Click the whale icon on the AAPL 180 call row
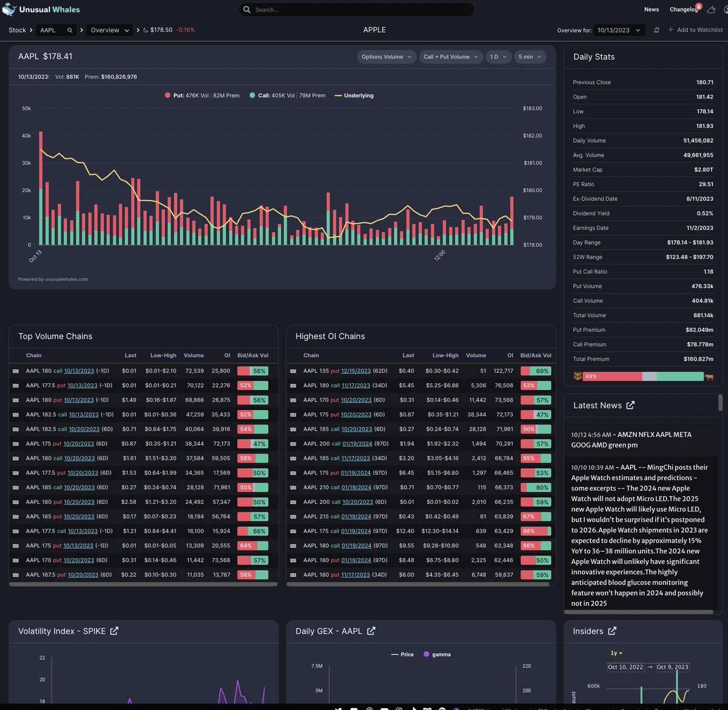 point(15,370)
